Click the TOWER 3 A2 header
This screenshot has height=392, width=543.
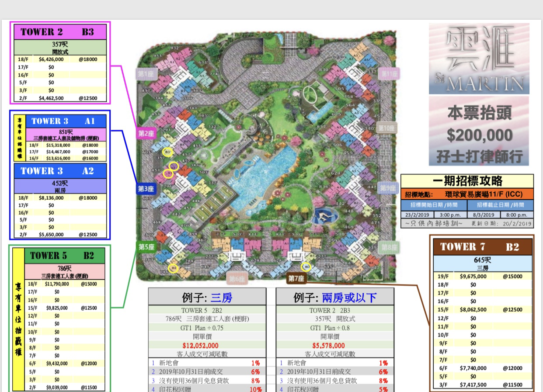pos(60,171)
